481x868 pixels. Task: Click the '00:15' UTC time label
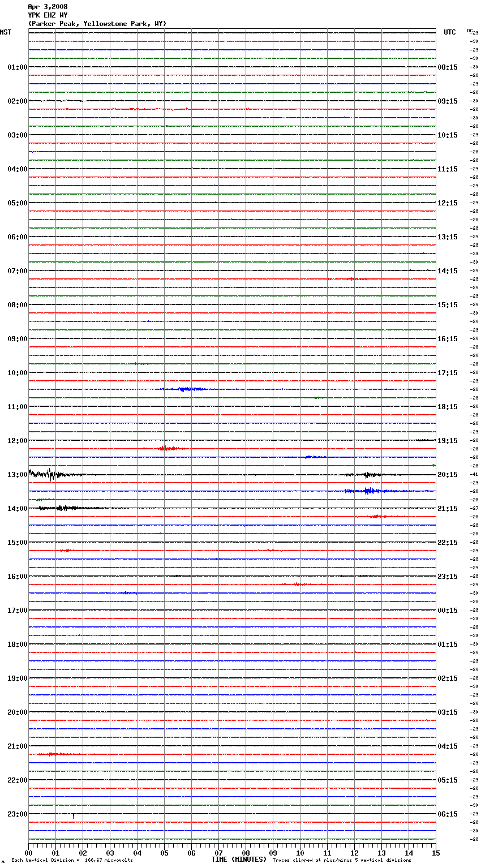tap(448, 611)
